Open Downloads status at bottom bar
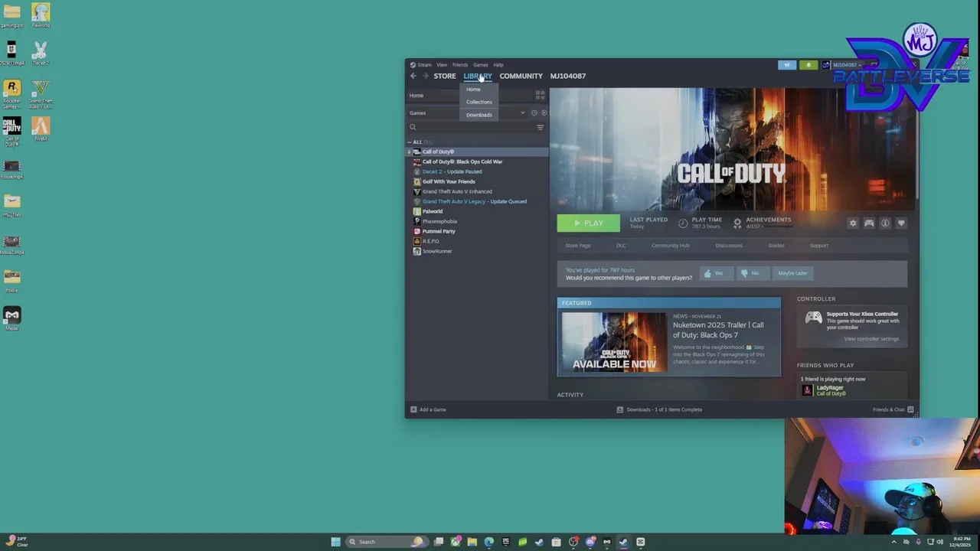Viewport: 980px width, 551px height. click(659, 409)
